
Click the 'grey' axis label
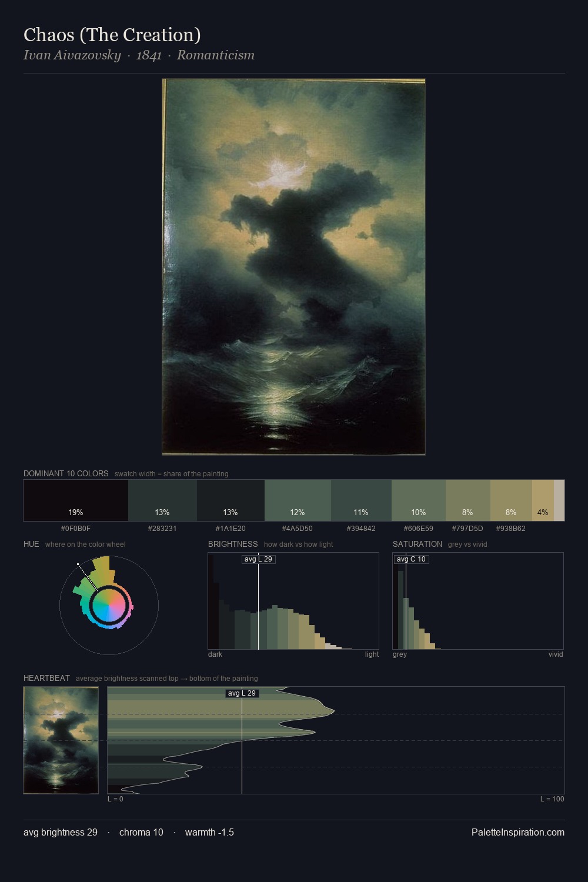(400, 654)
